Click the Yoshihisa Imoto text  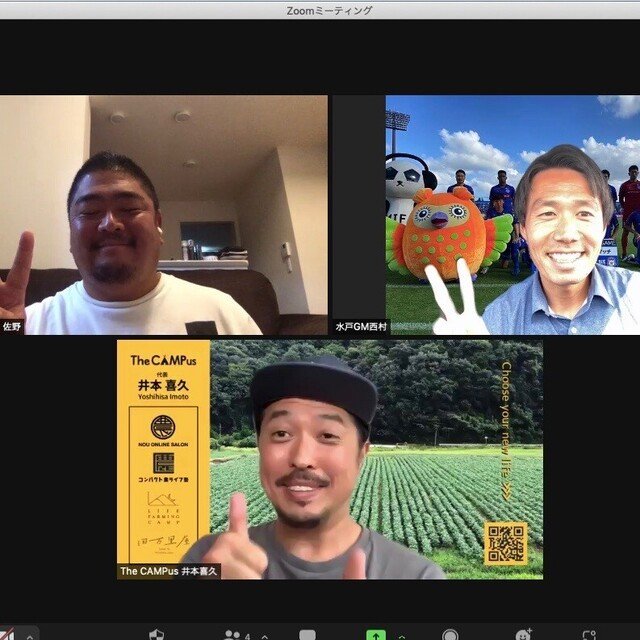tap(163, 397)
